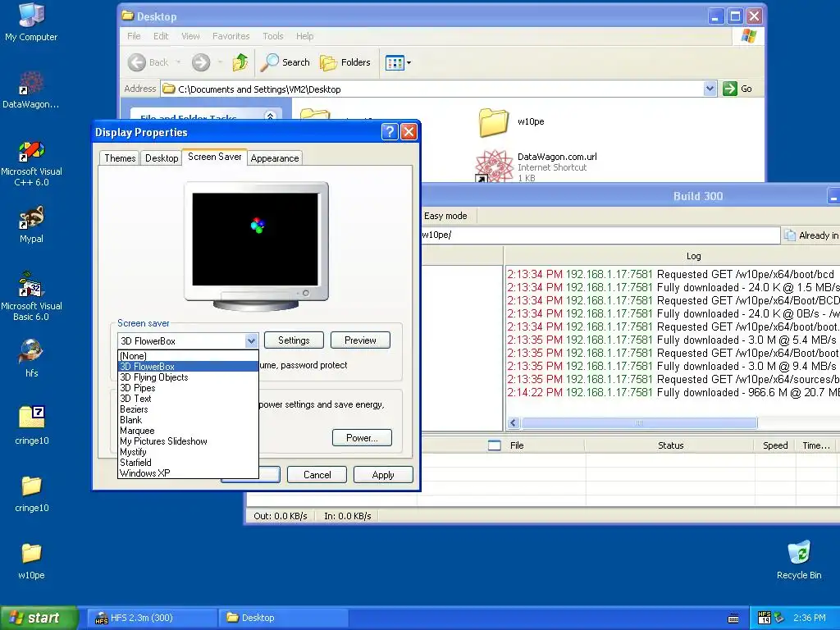
Task: Switch to Appearance tab
Action: point(275,158)
